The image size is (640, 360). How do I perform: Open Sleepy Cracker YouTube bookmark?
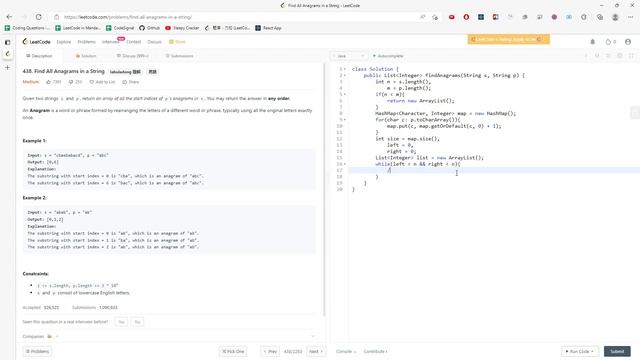(x=182, y=28)
